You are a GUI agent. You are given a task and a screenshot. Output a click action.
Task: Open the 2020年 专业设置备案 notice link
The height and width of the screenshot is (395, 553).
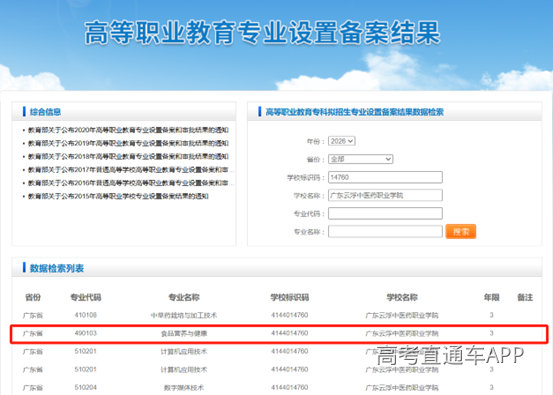[128, 130]
